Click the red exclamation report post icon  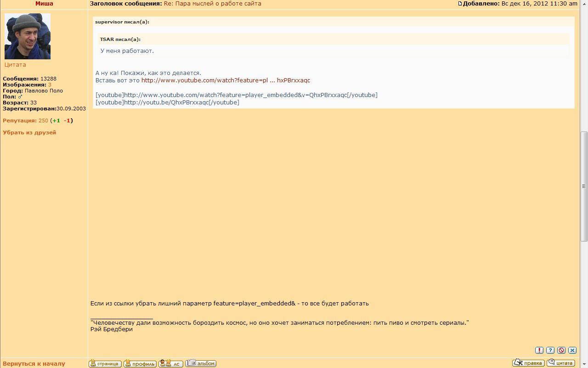[539, 350]
